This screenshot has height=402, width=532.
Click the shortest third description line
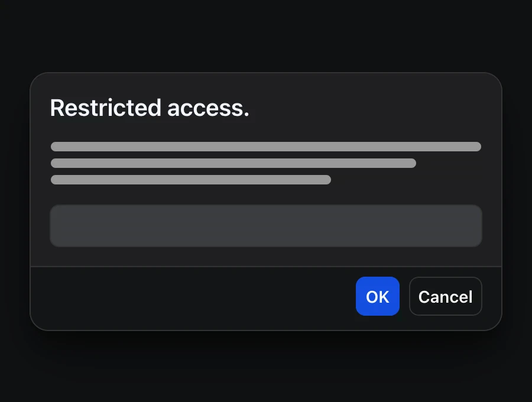(x=190, y=180)
